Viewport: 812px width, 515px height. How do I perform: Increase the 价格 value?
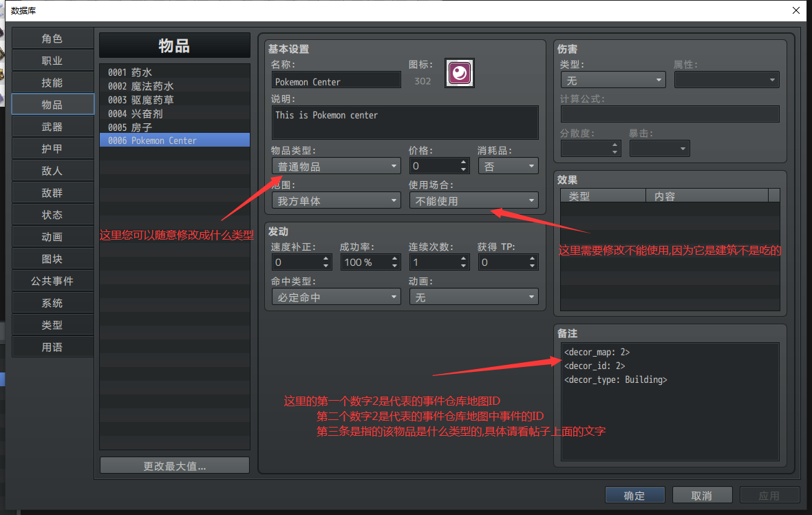(464, 162)
